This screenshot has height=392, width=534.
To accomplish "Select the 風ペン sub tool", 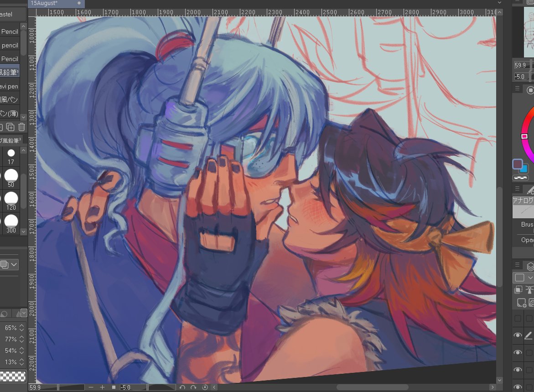I will pos(10,100).
